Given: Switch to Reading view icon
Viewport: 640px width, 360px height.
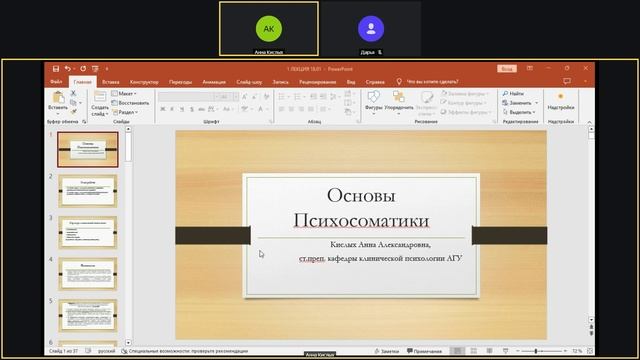Looking at the screenshot, I should pyautogui.click(x=489, y=351).
